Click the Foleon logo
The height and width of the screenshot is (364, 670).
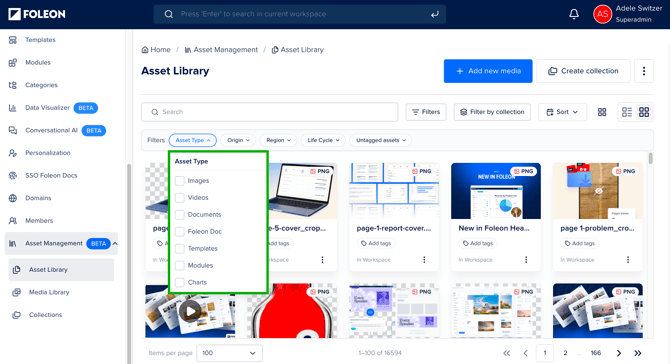[x=37, y=14]
